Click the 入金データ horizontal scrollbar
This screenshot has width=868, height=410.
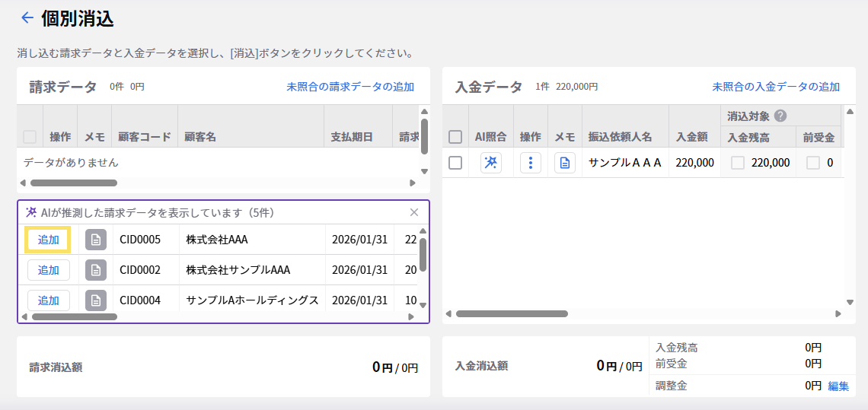point(512,313)
